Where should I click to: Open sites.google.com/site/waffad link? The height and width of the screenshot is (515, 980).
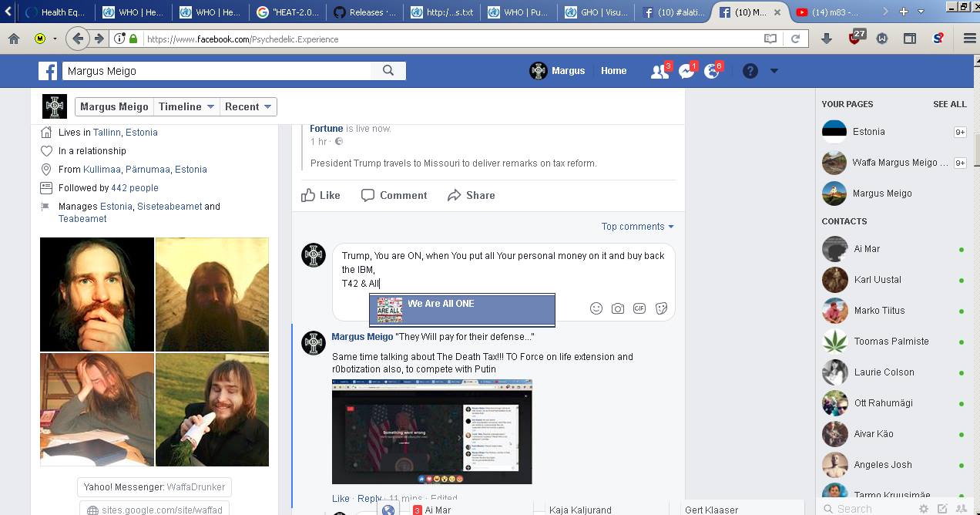[154, 510]
